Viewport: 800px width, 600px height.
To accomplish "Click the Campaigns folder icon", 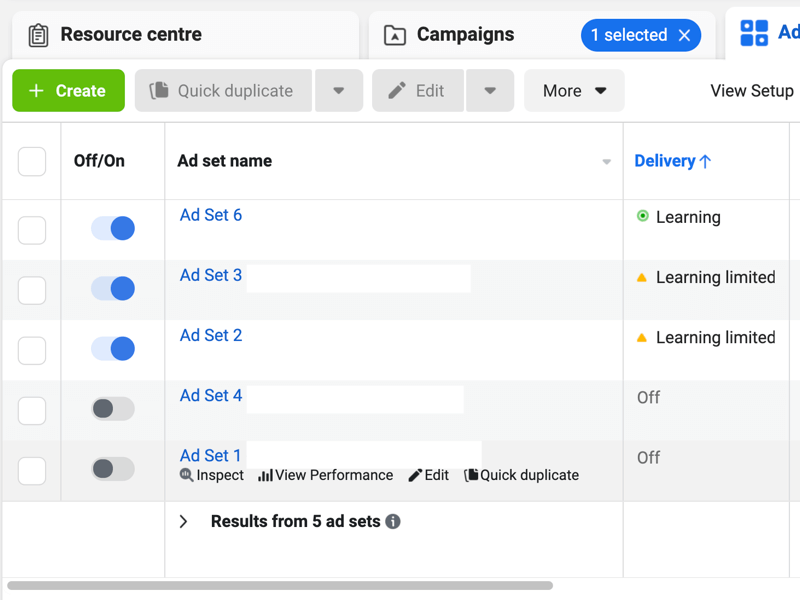I will click(x=395, y=35).
